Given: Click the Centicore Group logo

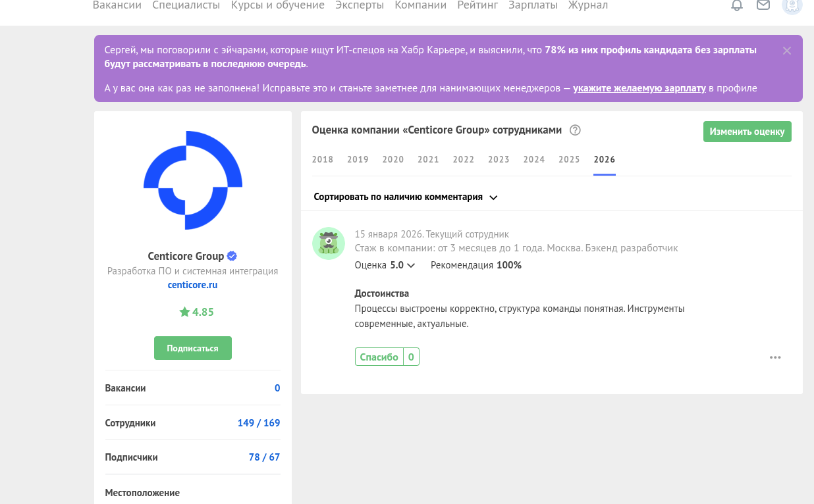Looking at the screenshot, I should [193, 180].
